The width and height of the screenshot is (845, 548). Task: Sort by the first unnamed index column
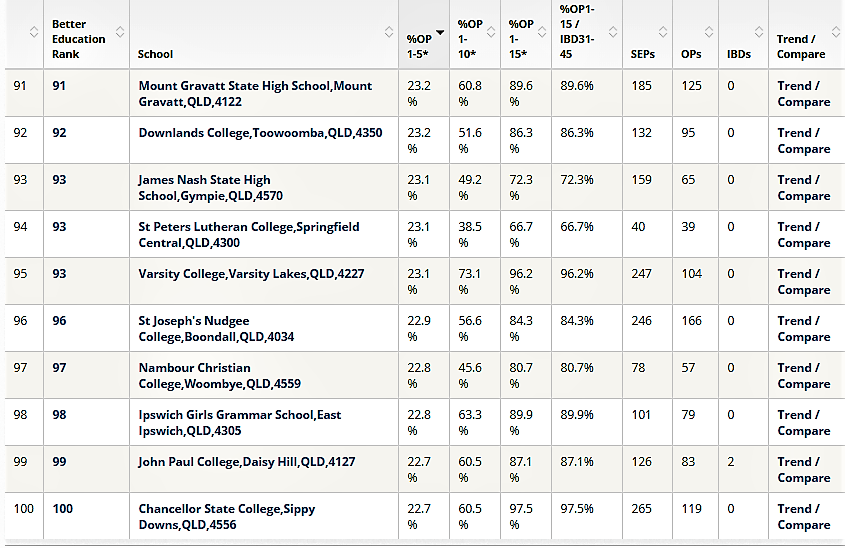[33, 32]
